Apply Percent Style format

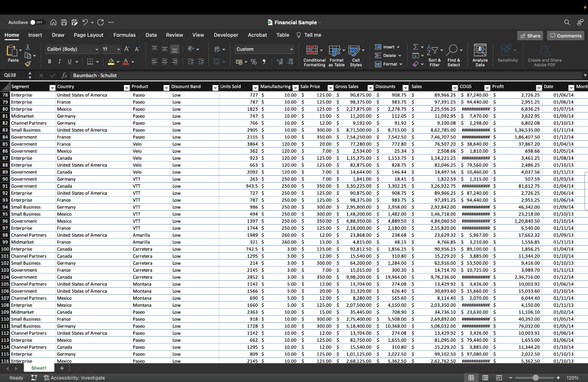click(254, 61)
